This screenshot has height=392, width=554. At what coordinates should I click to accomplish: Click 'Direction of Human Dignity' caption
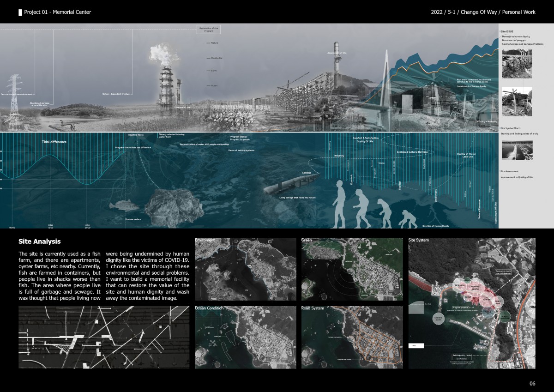point(436,226)
